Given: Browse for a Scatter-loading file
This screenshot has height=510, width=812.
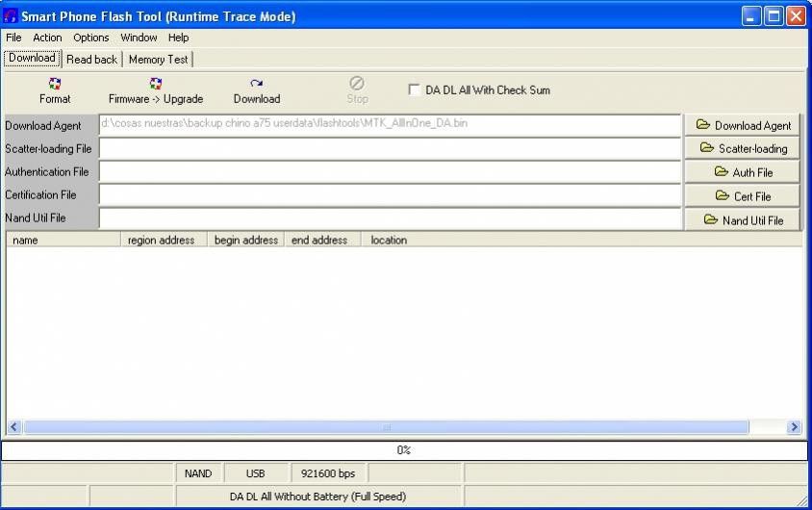Looking at the screenshot, I should (x=743, y=148).
